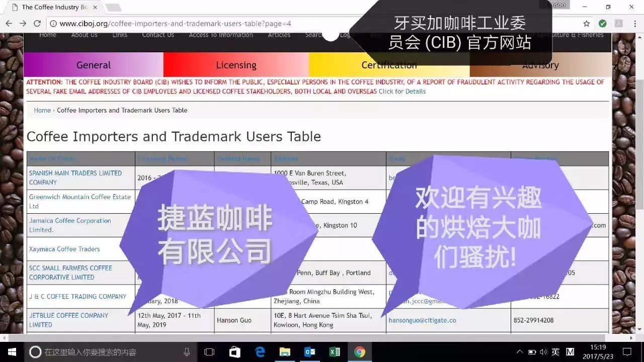Image resolution: width=644 pixels, height=362 pixels.
Task: Click the Cortana microphone icon
Action: [x=187, y=352]
